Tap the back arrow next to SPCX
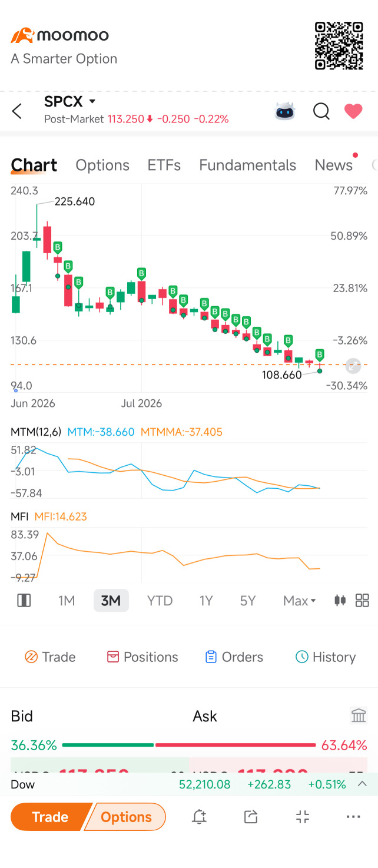This screenshot has height=868, width=378. (x=17, y=111)
